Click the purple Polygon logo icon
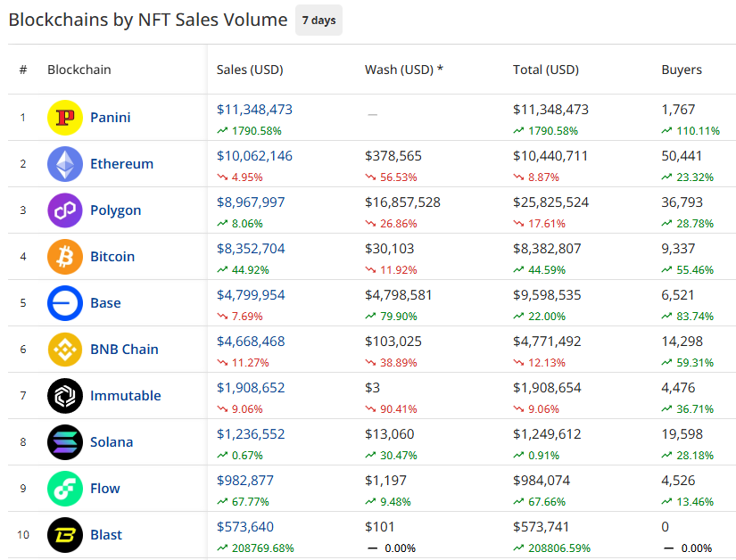Viewport: 736px width, 560px height. tap(65, 210)
